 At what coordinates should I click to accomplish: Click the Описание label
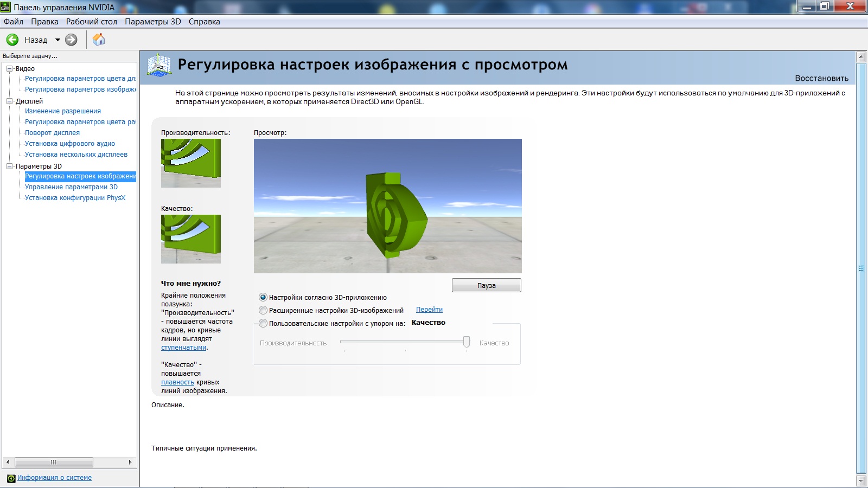coord(168,405)
